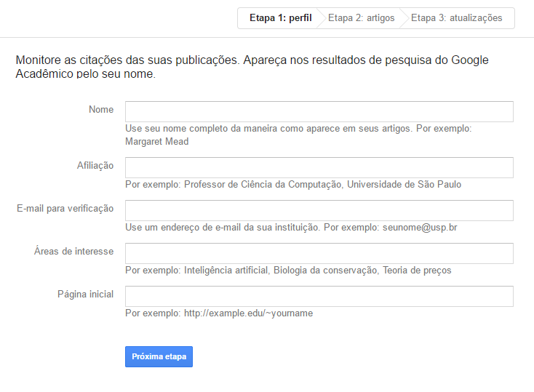Click the Áreas de interesse label
The image size is (534, 392).
pyautogui.click(x=73, y=252)
